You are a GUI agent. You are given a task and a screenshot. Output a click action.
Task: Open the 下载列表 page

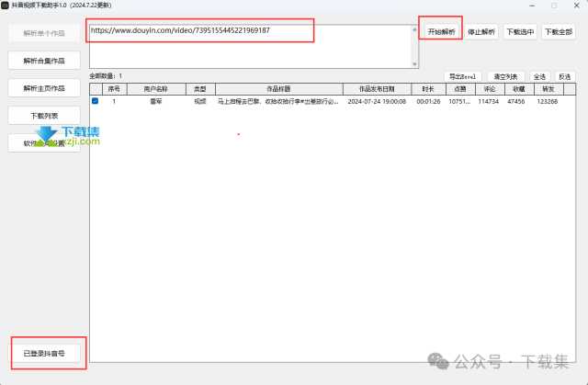(44, 116)
